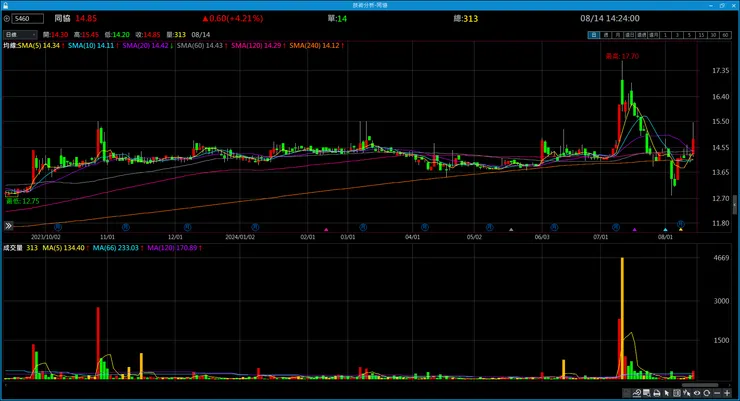
Task: Click the change value ▲0.60(+4.21%)
Action: 233,18
